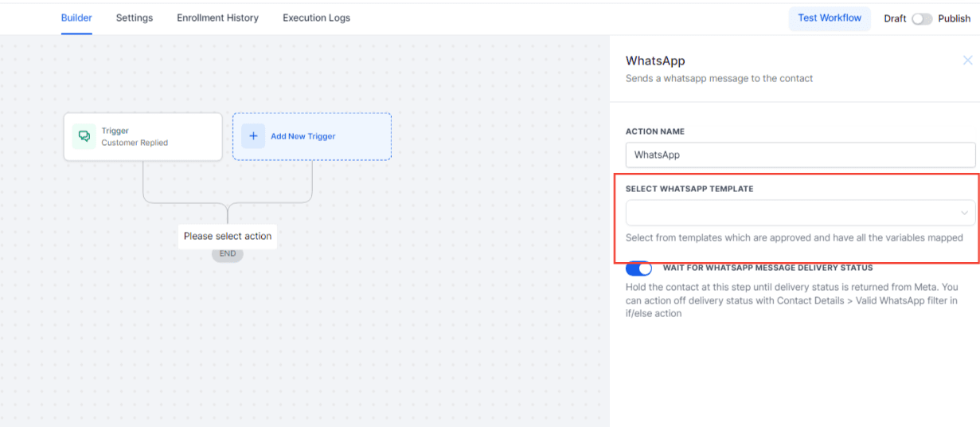Click the Add New Trigger text label
This screenshot has height=427, width=980.
click(x=303, y=136)
